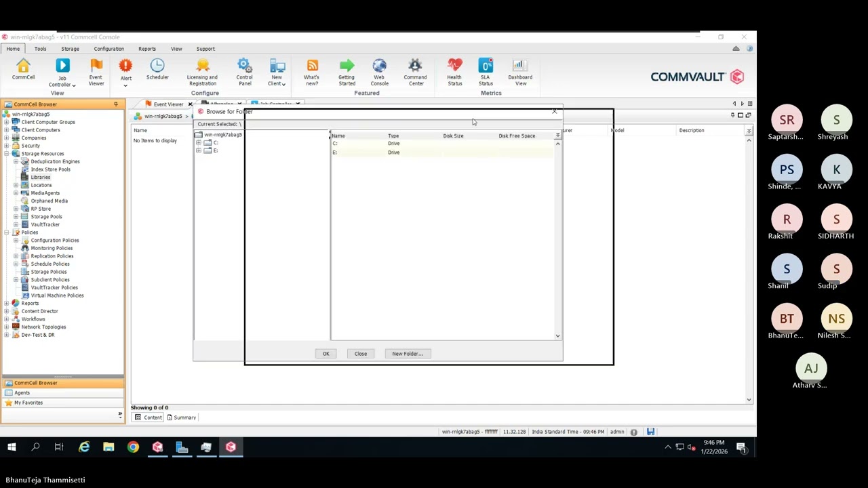Click scroll-down arrow in Browse dialog list

coord(557,335)
